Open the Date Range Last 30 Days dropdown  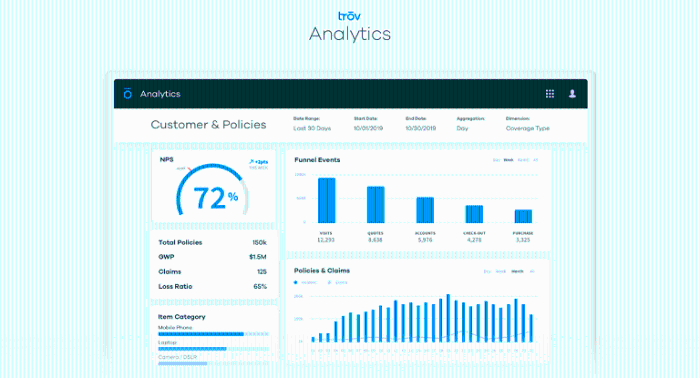(x=312, y=128)
